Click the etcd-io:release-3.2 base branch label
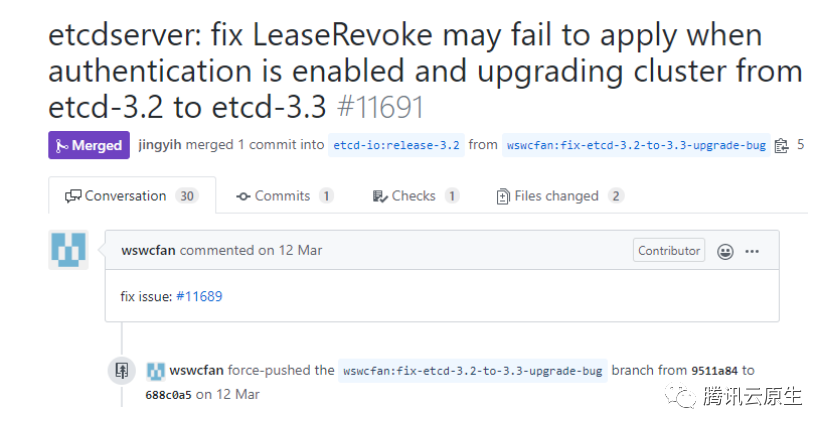This screenshot has height=432, width=829. 396,145
